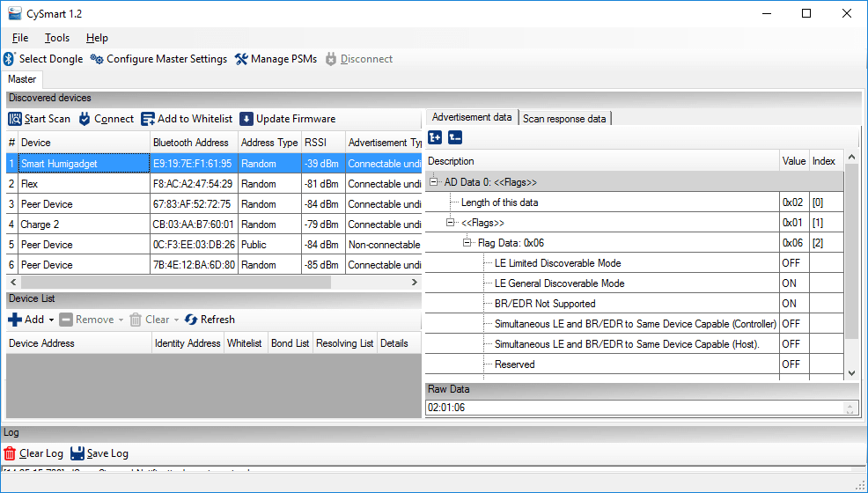Click the Length of this data row
This screenshot has width=868, height=493.
click(635, 202)
